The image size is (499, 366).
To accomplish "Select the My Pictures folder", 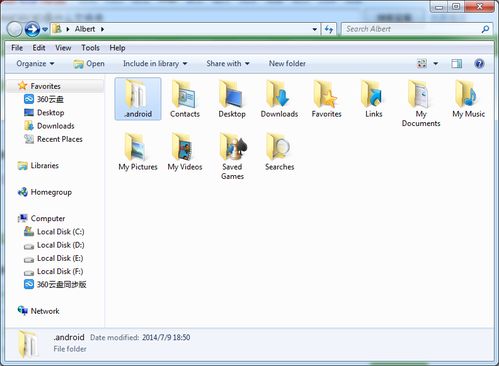I will pyautogui.click(x=138, y=152).
